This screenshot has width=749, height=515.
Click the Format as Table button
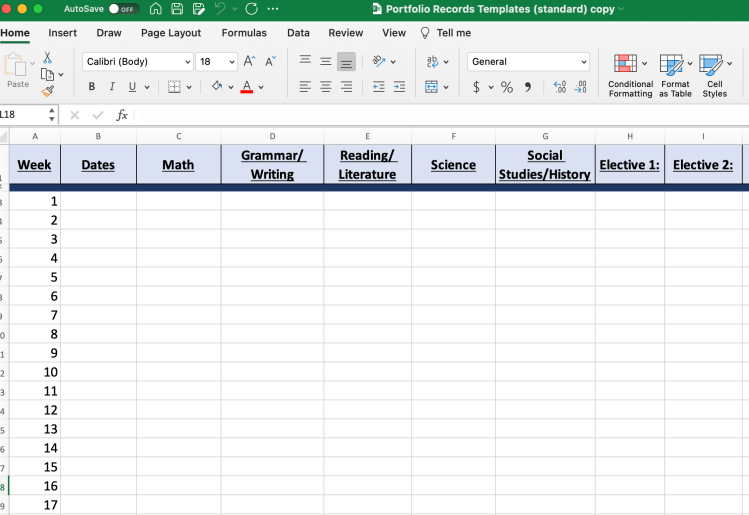675,75
